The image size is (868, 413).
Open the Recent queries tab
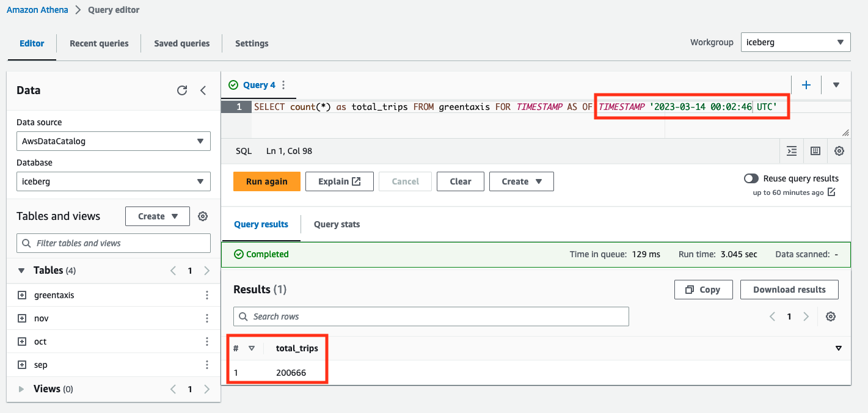(x=98, y=43)
